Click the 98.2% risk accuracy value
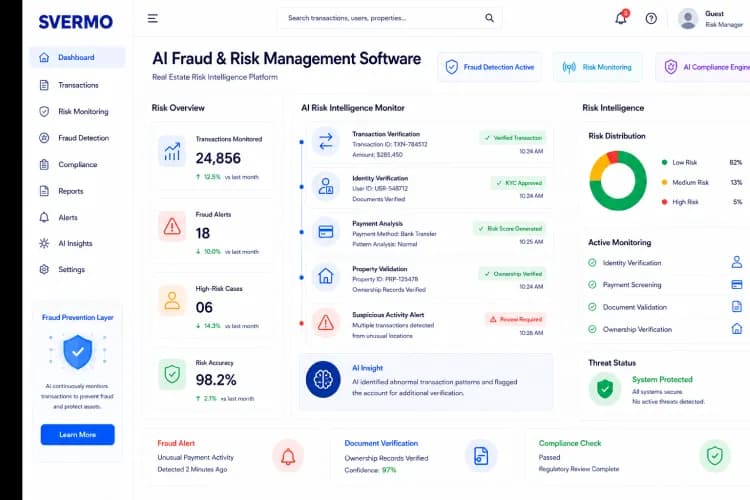The height and width of the screenshot is (500, 750). pyautogui.click(x=216, y=380)
